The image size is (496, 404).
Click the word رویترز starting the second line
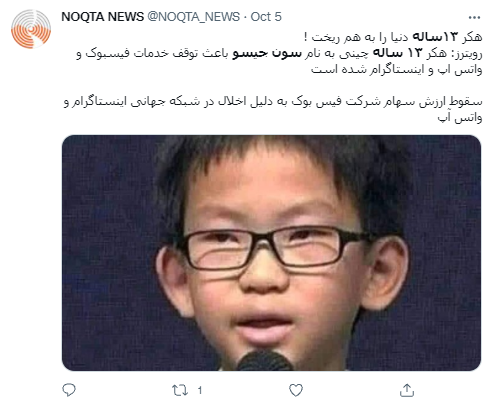coord(465,54)
